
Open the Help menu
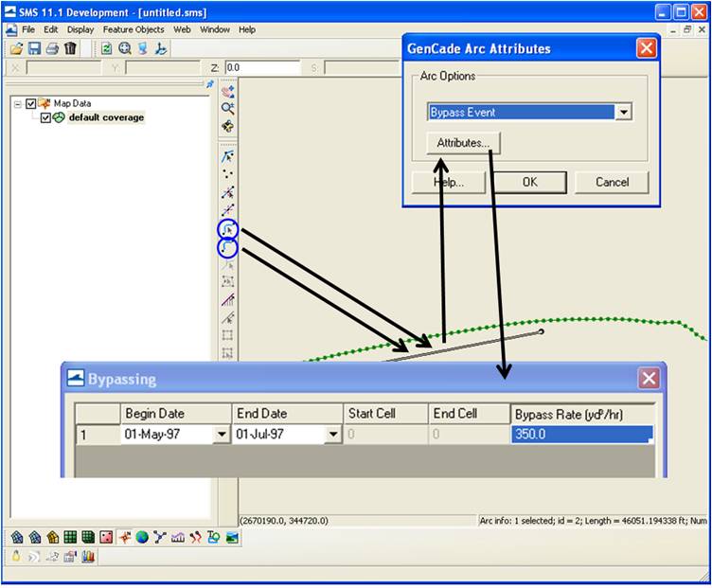point(247,29)
